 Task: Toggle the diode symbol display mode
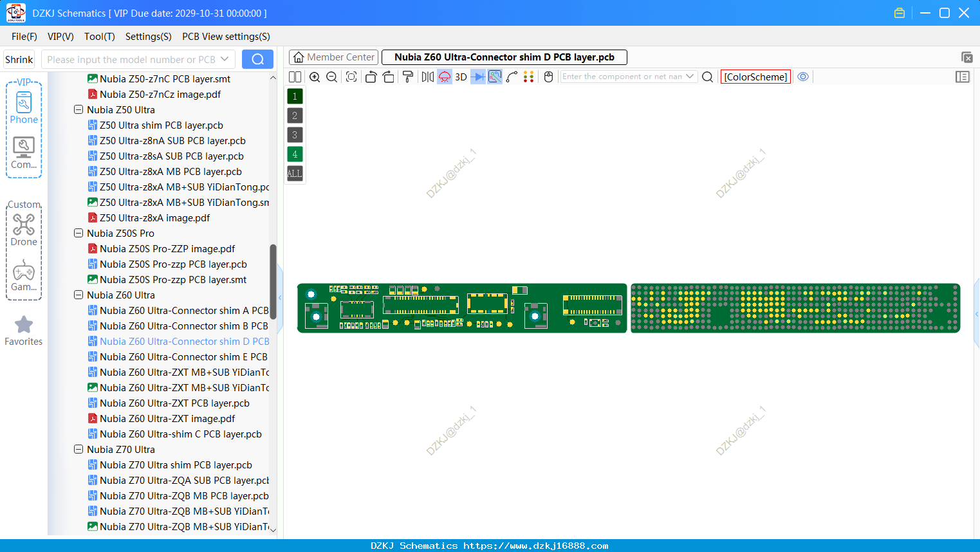[478, 77]
